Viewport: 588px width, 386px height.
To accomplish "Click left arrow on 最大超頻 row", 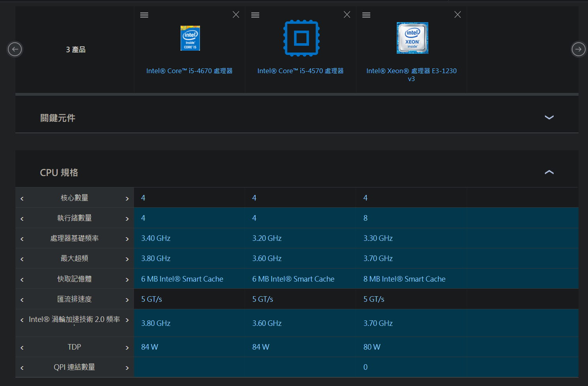I will (x=22, y=259).
